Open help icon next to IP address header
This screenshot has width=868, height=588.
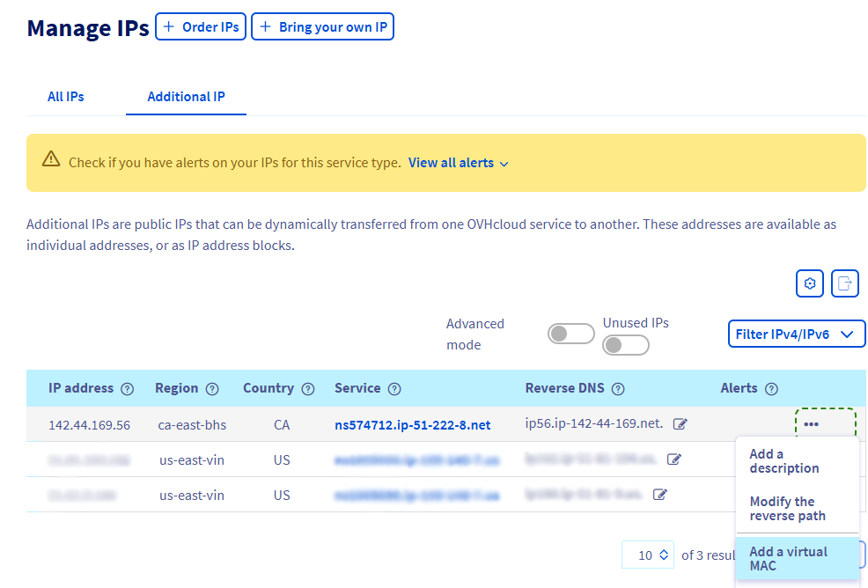point(128,389)
